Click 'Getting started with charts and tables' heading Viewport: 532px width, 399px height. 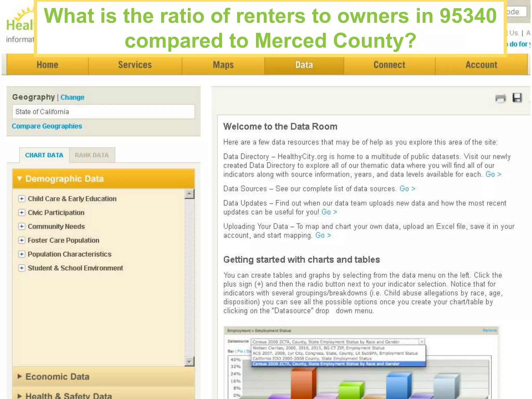302,260
